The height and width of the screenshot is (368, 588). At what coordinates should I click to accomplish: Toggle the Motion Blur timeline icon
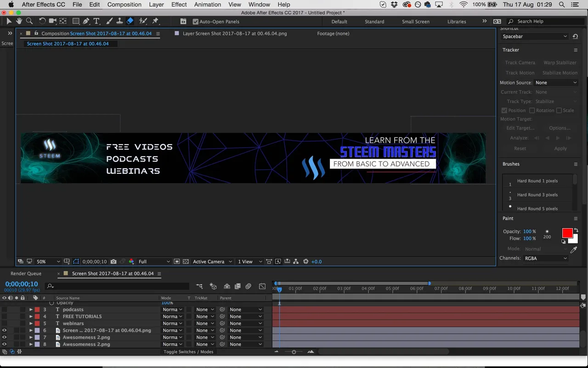(x=249, y=286)
